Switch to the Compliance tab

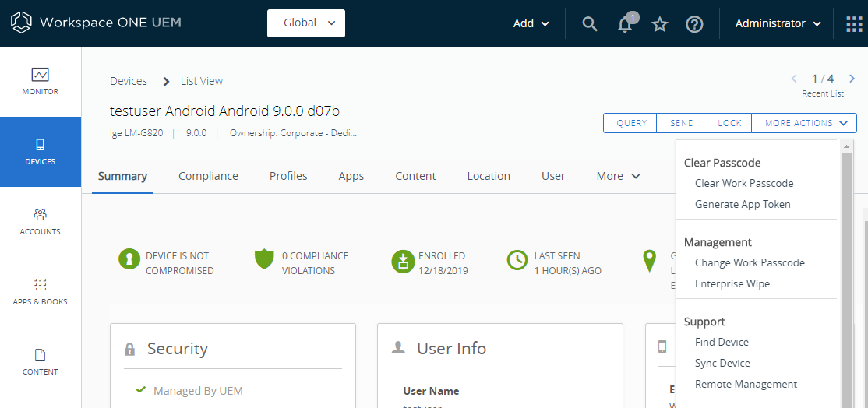point(208,176)
